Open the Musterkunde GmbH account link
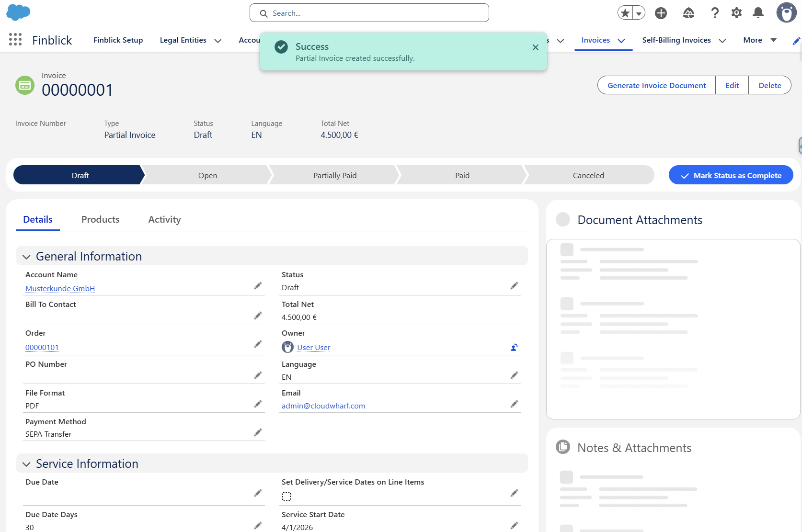Image resolution: width=802 pixels, height=532 pixels. coord(60,288)
